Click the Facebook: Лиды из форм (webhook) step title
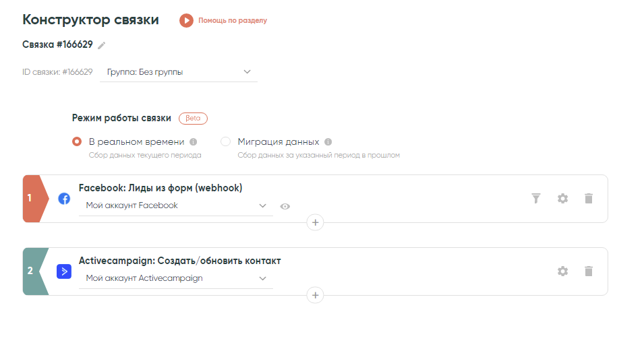 point(160,188)
